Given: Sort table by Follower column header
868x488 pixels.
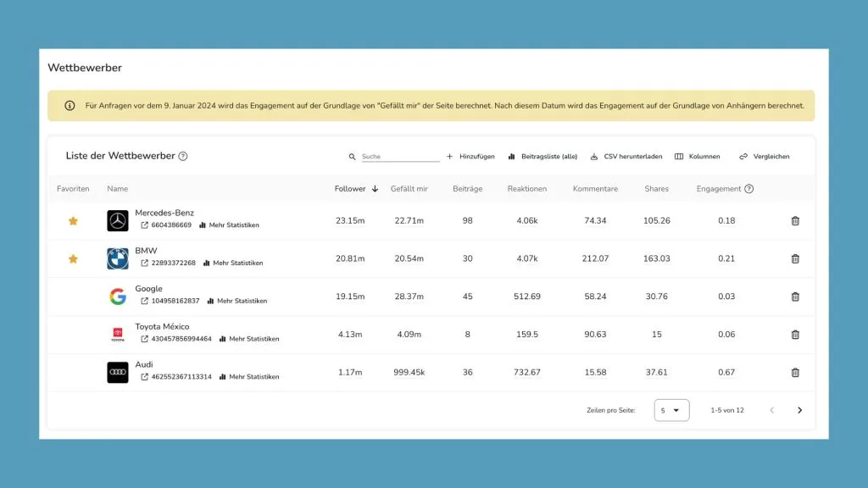Looking at the screenshot, I should (350, 189).
